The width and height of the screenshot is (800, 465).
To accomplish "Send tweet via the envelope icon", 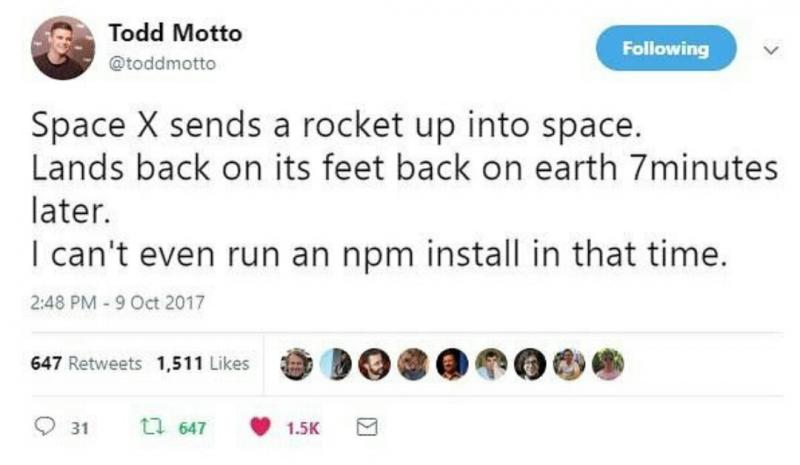I will (x=365, y=428).
